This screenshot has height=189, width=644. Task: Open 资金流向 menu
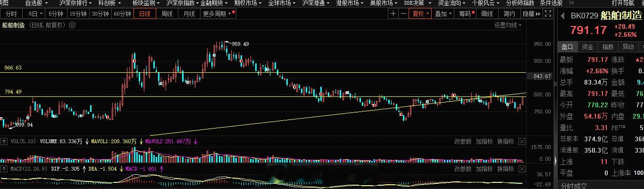tap(452, 3)
